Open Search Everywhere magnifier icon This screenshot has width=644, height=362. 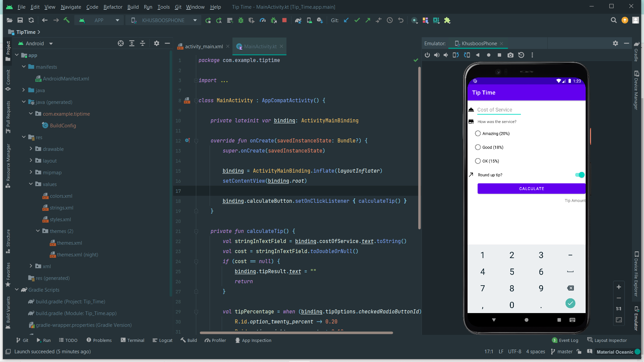point(613,20)
